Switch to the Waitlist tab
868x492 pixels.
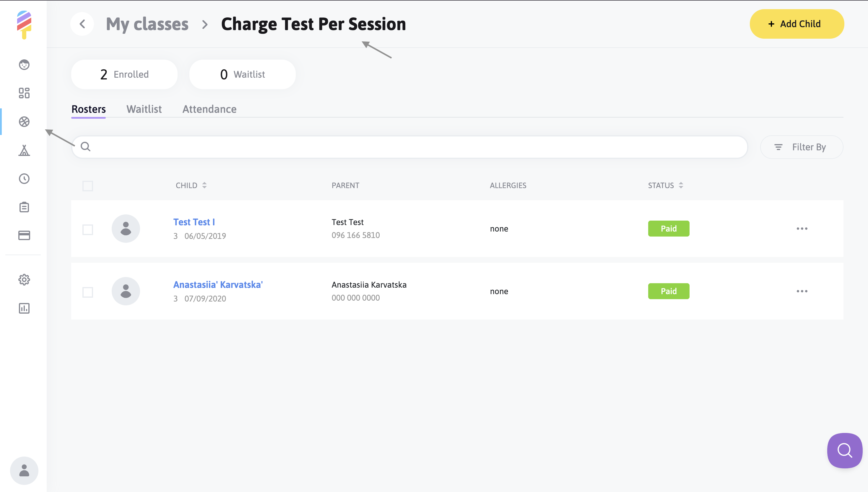[x=144, y=109]
